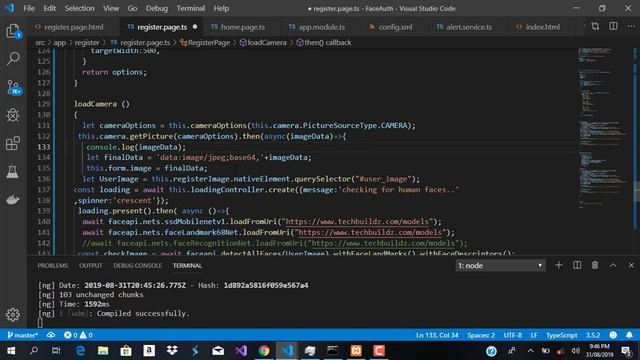Click the RegisterPage breadcrumb

205,42
